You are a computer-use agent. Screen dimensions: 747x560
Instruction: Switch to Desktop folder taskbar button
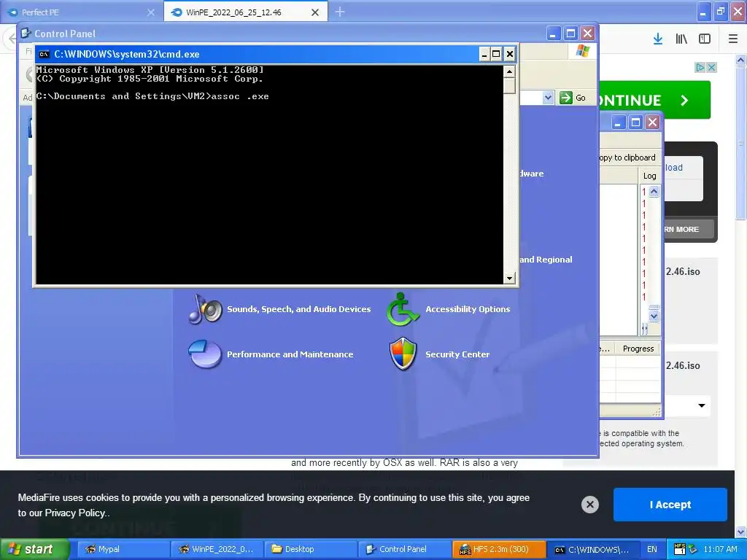coord(310,549)
